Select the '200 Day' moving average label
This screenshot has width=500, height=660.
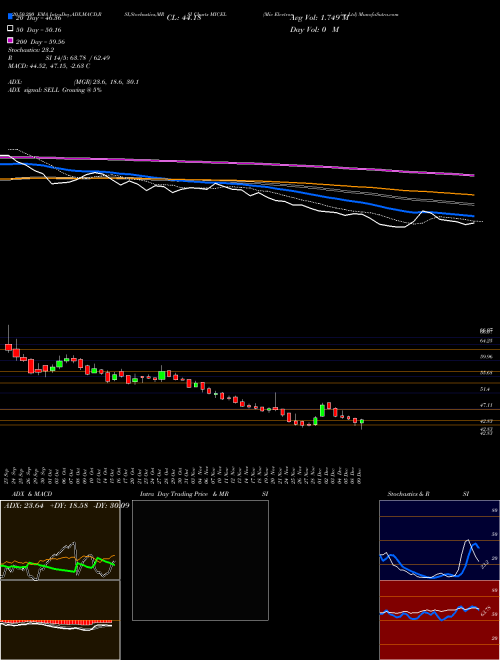[x=40, y=42]
